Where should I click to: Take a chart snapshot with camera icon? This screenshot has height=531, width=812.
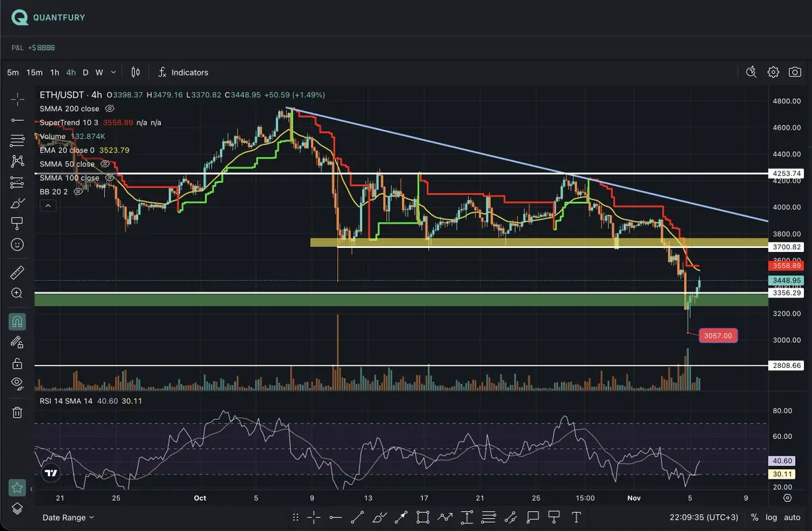point(795,72)
